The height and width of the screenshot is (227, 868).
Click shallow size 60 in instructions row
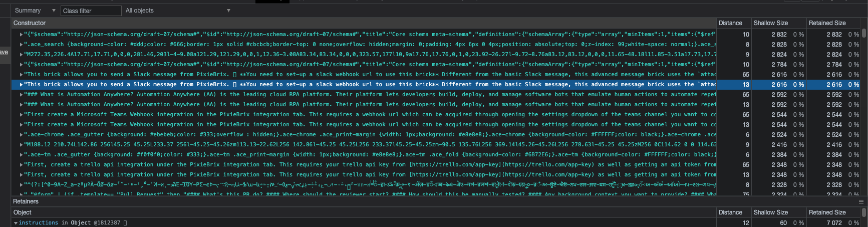tap(783, 223)
